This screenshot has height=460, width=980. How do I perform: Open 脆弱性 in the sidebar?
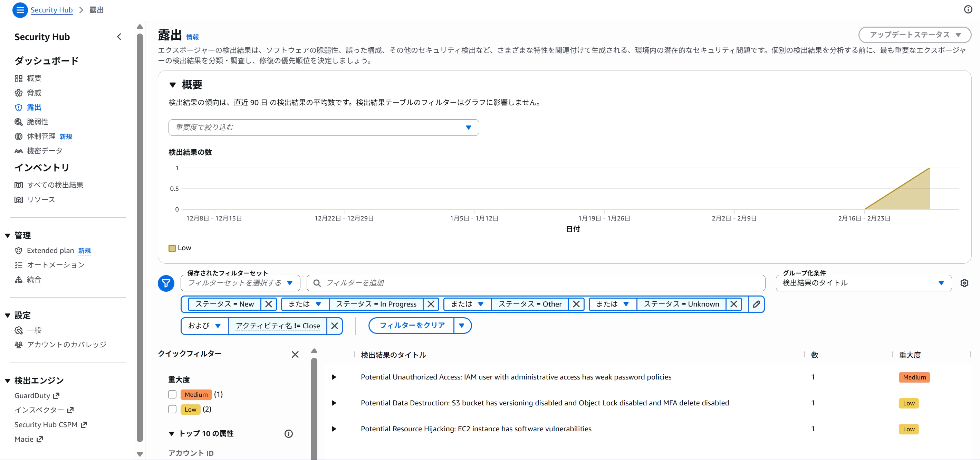click(37, 122)
